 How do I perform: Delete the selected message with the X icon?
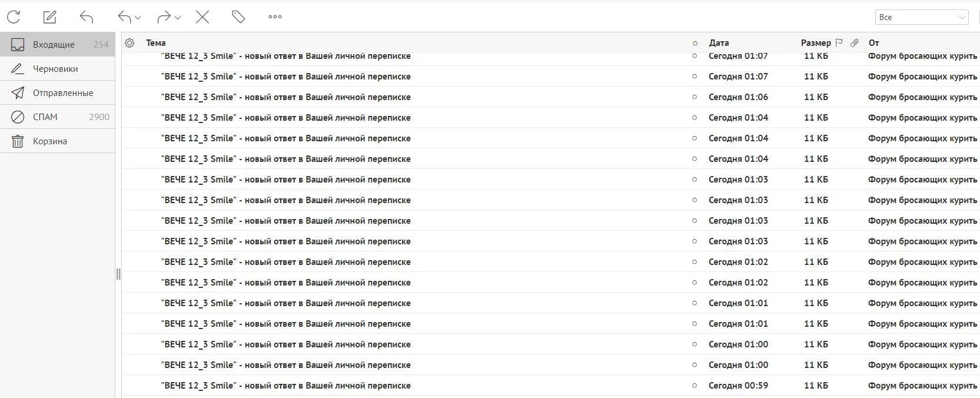click(x=202, y=17)
